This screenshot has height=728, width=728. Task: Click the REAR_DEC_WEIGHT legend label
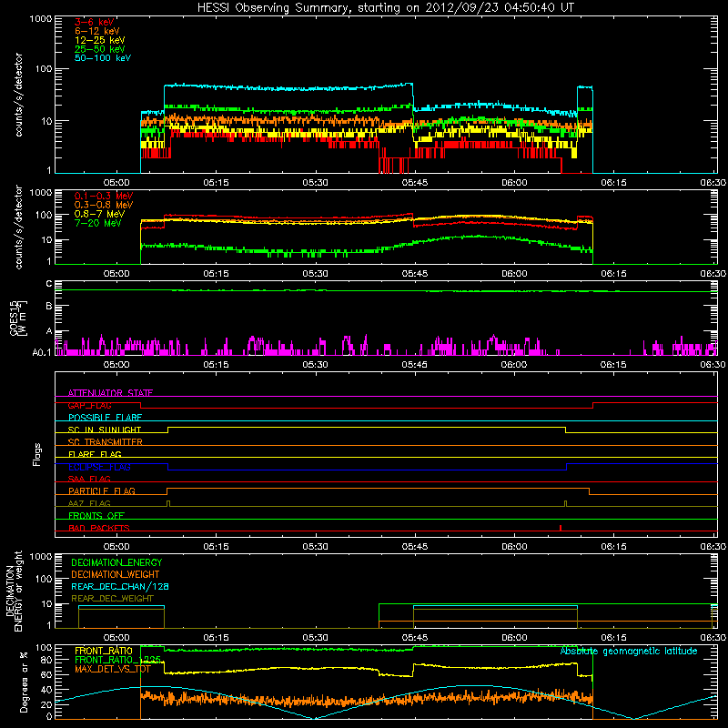point(112,599)
